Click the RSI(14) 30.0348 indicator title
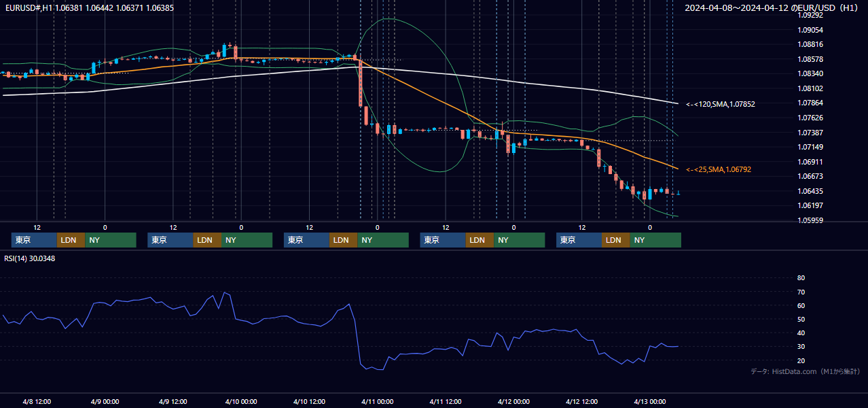 coord(30,258)
